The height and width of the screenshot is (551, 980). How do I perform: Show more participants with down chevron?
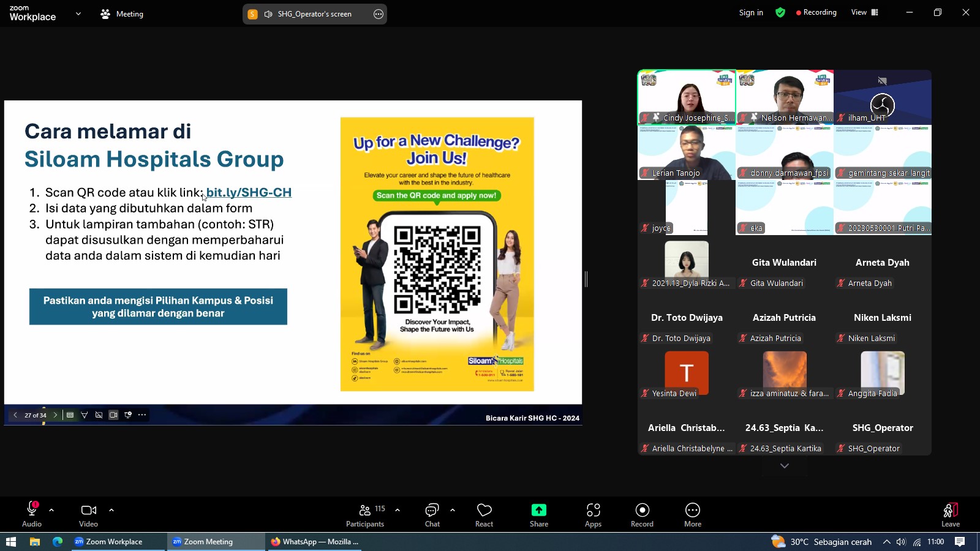pos(784,466)
